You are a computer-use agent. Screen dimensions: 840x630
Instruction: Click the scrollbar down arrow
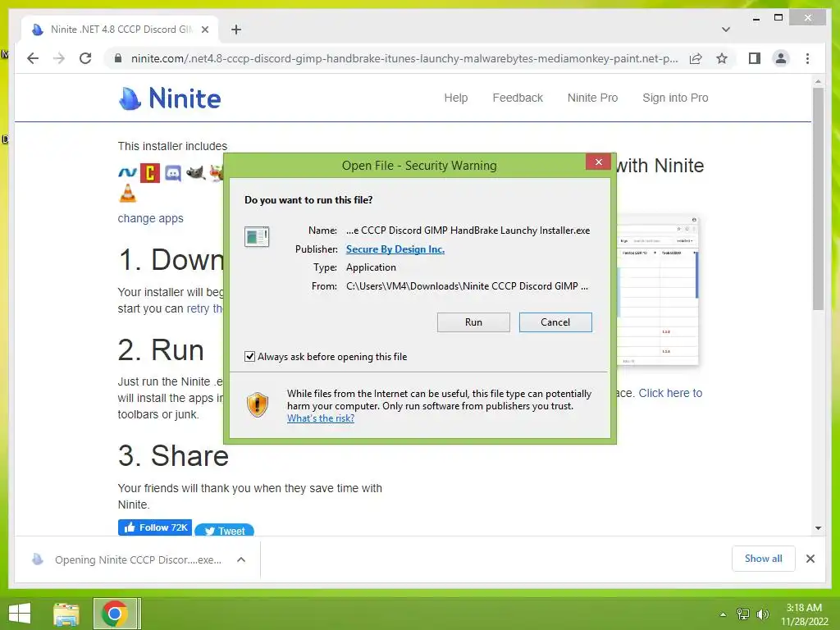pos(818,528)
